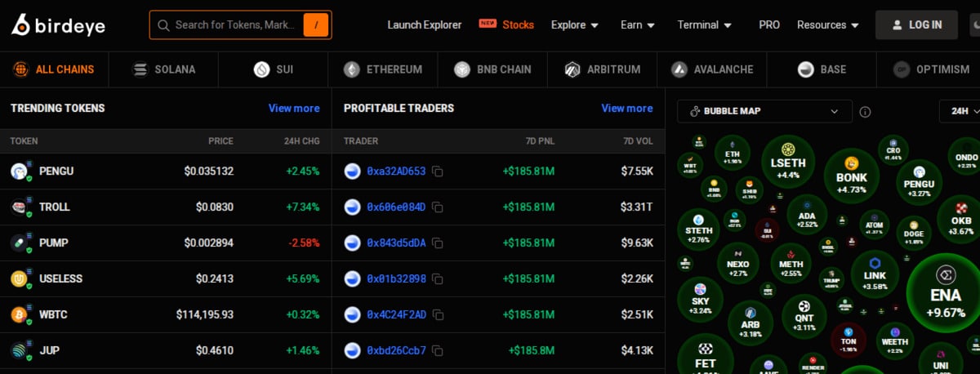The width and height of the screenshot is (980, 374).
Task: Copy address 0x606e084D
Action: tap(438, 207)
